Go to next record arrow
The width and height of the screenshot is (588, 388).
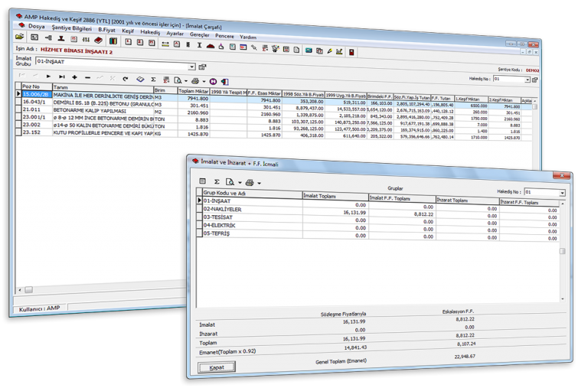coord(49,78)
